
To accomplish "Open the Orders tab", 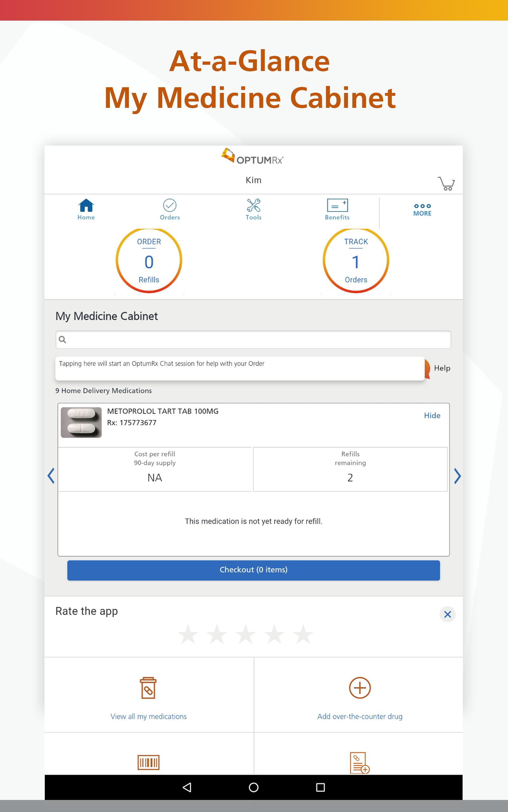I will pos(170,210).
